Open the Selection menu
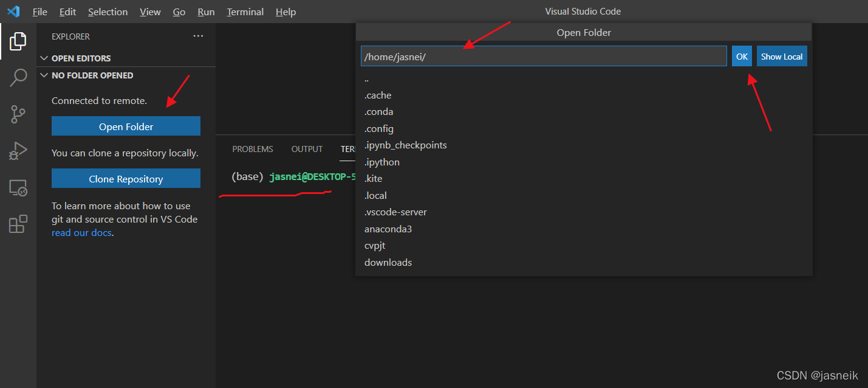The width and height of the screenshot is (868, 388). (x=108, y=12)
